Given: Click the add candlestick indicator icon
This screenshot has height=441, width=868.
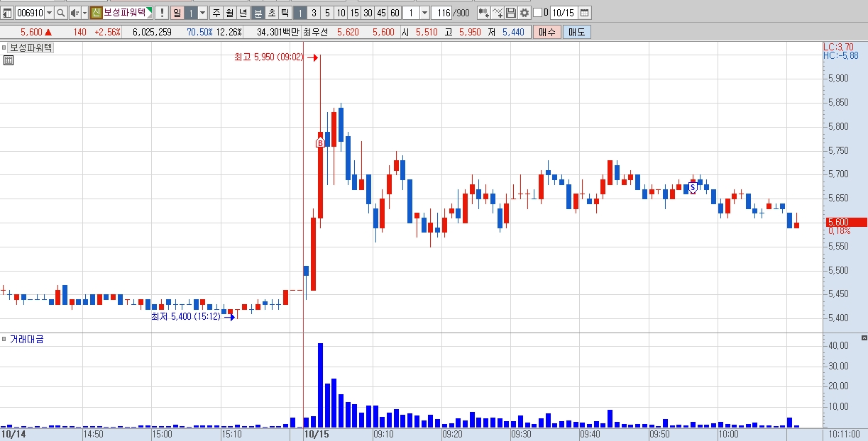Looking at the screenshot, I should pyautogui.click(x=483, y=13).
